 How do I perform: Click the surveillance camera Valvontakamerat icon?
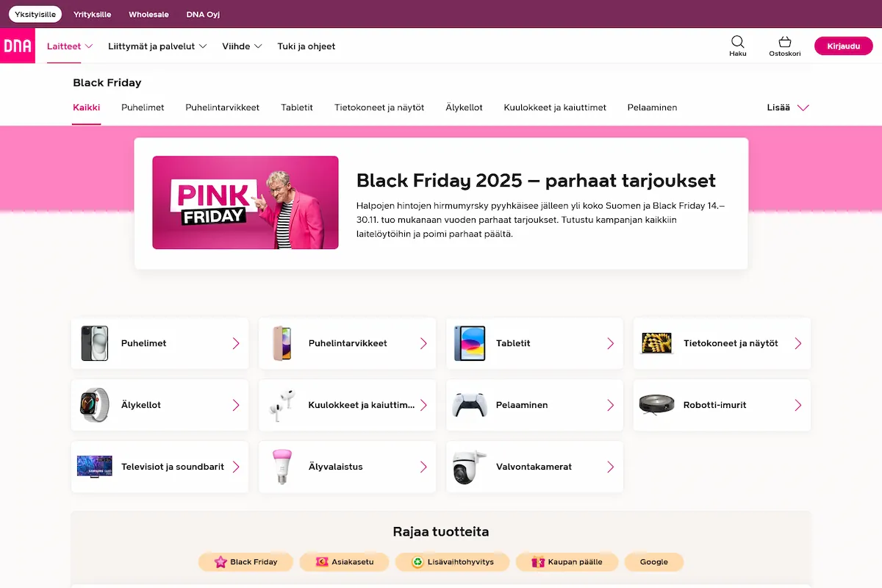[469, 467]
